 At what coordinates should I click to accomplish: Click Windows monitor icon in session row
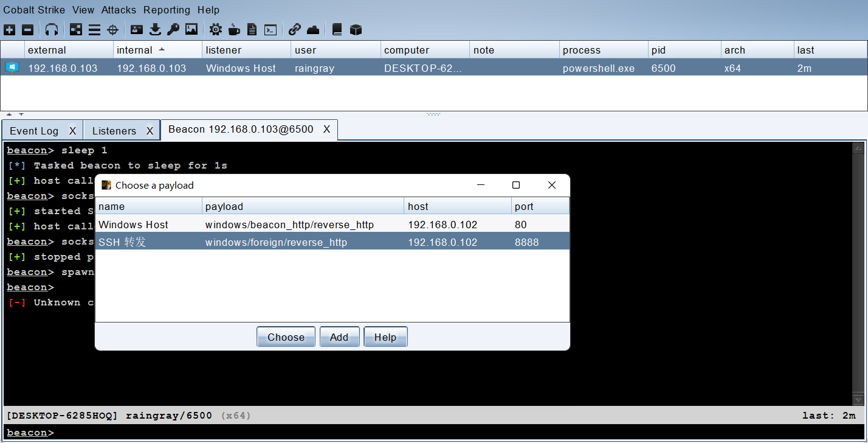pos(12,68)
